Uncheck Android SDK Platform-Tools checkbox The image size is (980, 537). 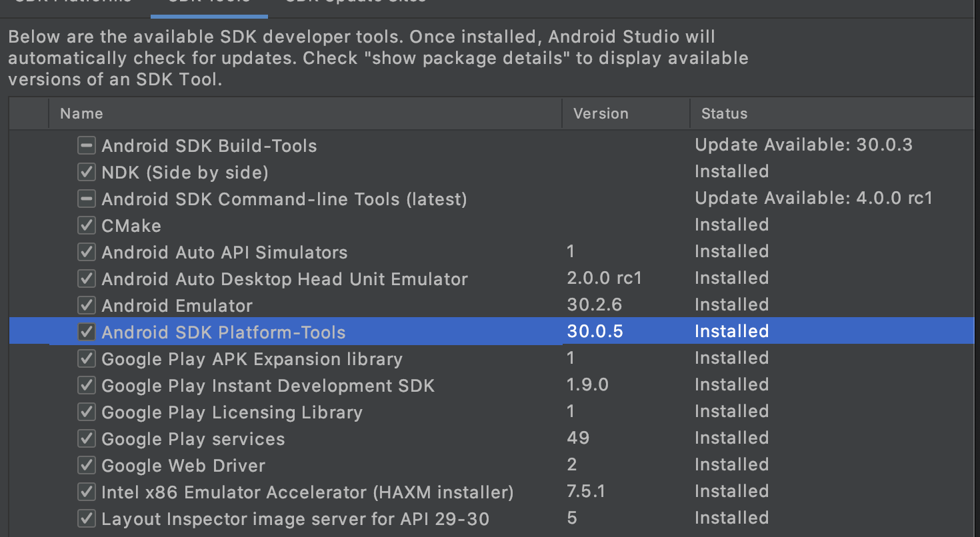point(86,332)
